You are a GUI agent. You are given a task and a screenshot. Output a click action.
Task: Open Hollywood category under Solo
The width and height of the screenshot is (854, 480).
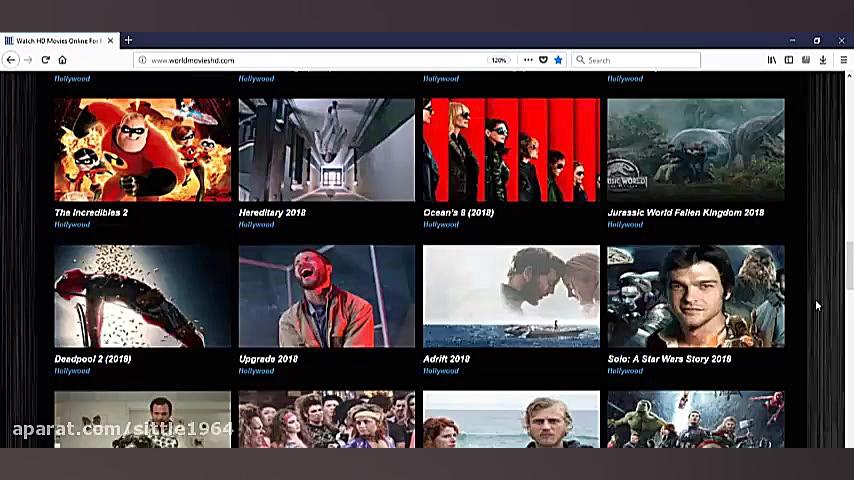pyautogui.click(x=625, y=371)
